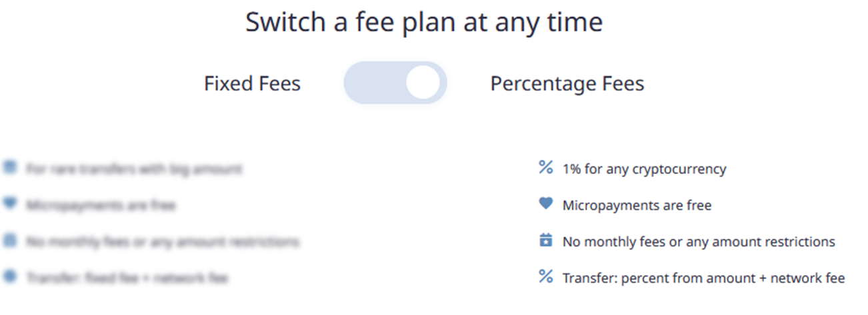Click the unblurred "Micropayments are free" text

pos(637,205)
